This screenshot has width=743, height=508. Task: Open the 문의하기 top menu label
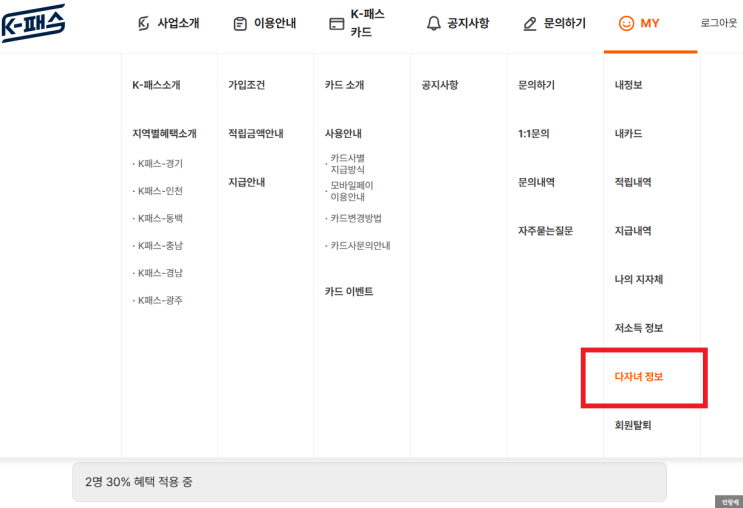coord(565,23)
